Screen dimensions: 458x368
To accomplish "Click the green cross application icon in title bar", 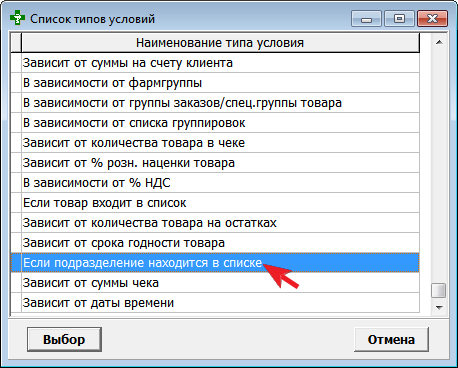I will click(x=17, y=18).
